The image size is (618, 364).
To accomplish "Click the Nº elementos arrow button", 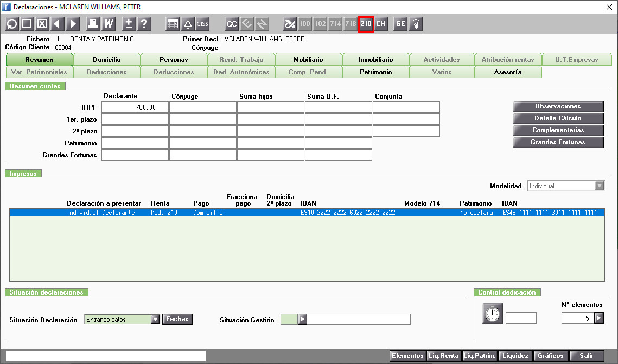I will pos(598,318).
